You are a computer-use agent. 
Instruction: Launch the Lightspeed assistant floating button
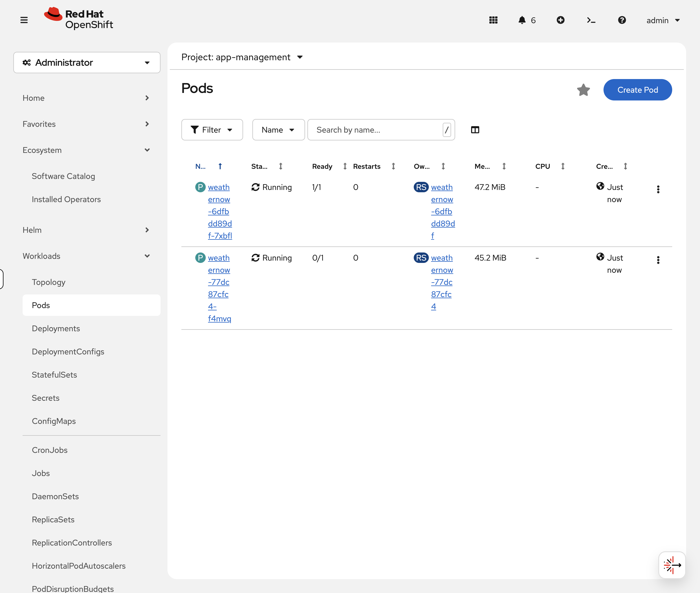[672, 565]
